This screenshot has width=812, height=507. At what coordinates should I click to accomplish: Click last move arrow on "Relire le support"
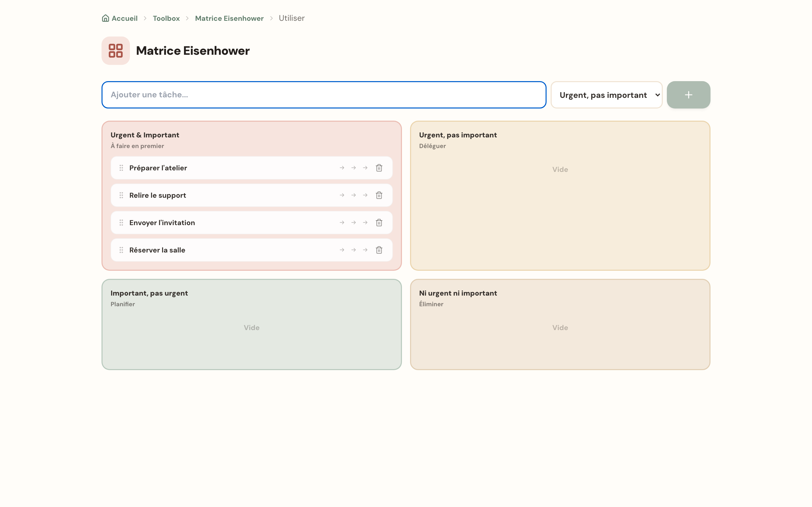tap(365, 195)
